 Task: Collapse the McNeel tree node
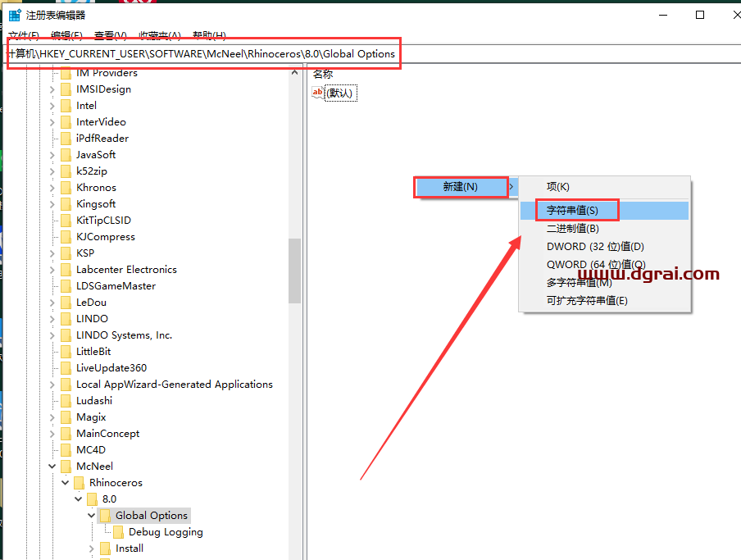(52, 467)
